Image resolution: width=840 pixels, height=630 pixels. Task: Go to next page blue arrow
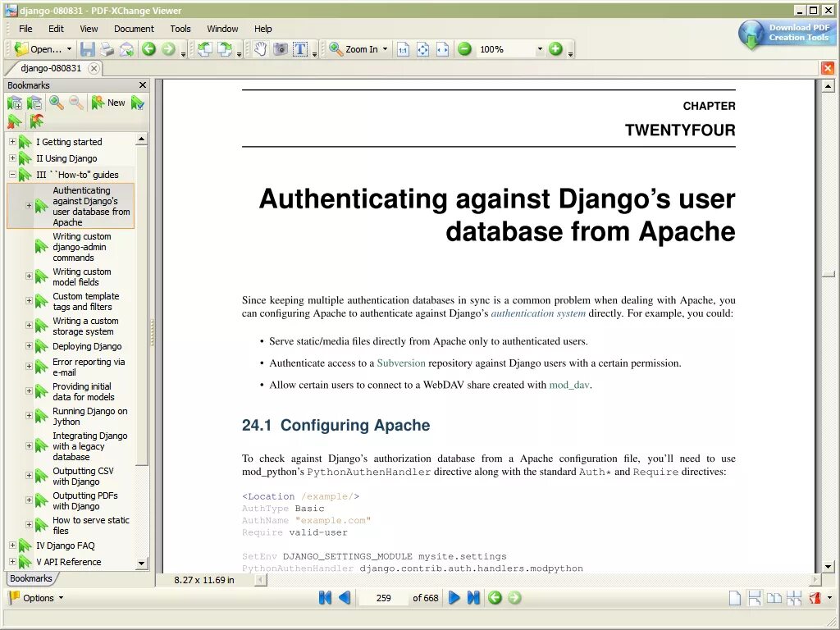point(454,598)
